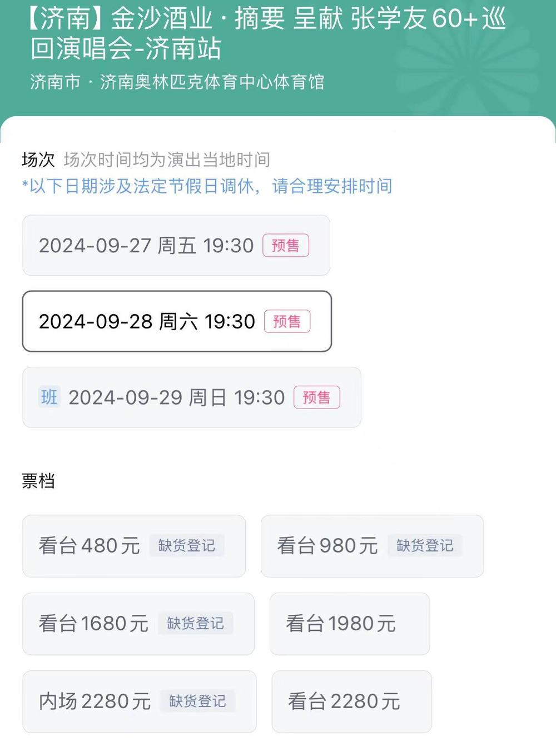Choose the 看台1680元 ticket tier
Viewport: 556px width, 756px height.
click(138, 624)
